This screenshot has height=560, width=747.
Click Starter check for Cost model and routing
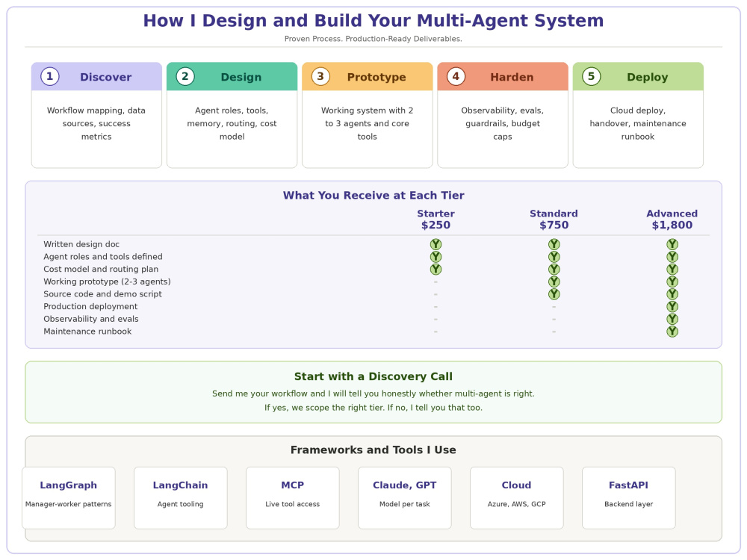point(436,269)
